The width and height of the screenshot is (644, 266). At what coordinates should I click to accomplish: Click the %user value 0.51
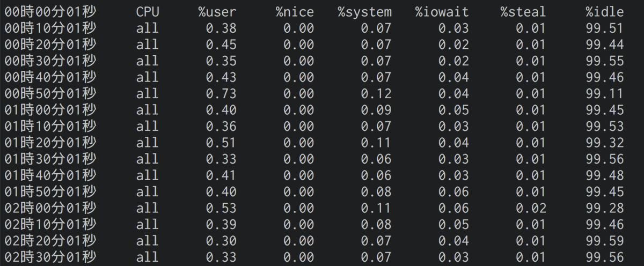tap(221, 143)
